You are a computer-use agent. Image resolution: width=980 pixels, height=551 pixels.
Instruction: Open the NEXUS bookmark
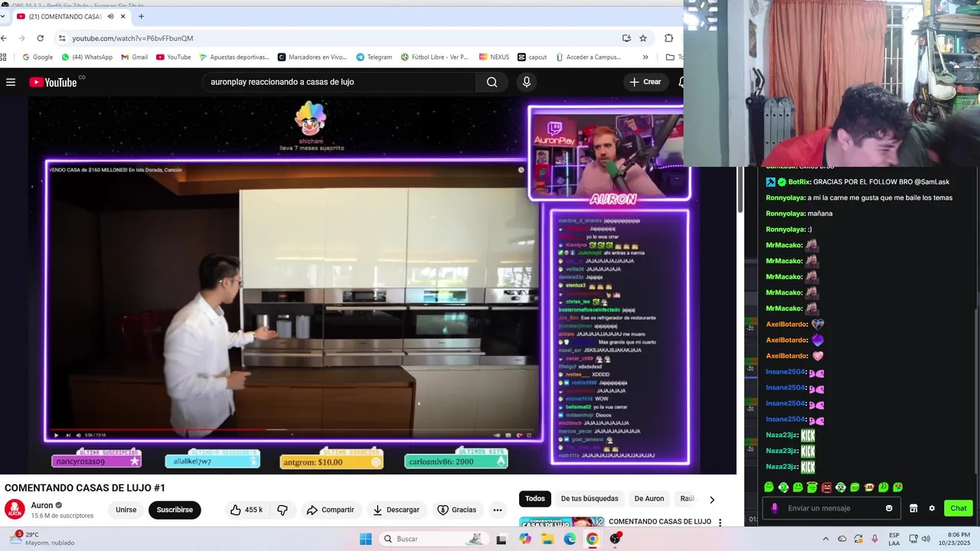pos(494,57)
